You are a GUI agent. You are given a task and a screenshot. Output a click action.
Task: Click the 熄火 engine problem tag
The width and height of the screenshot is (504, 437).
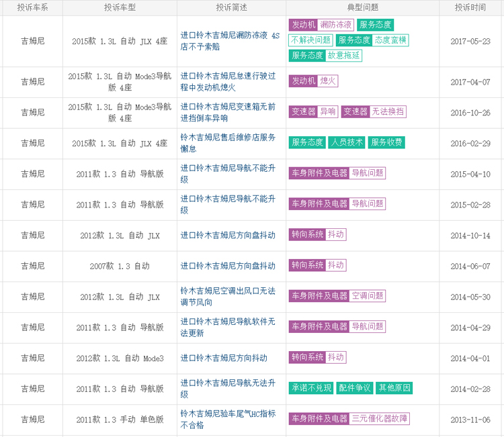coord(328,81)
